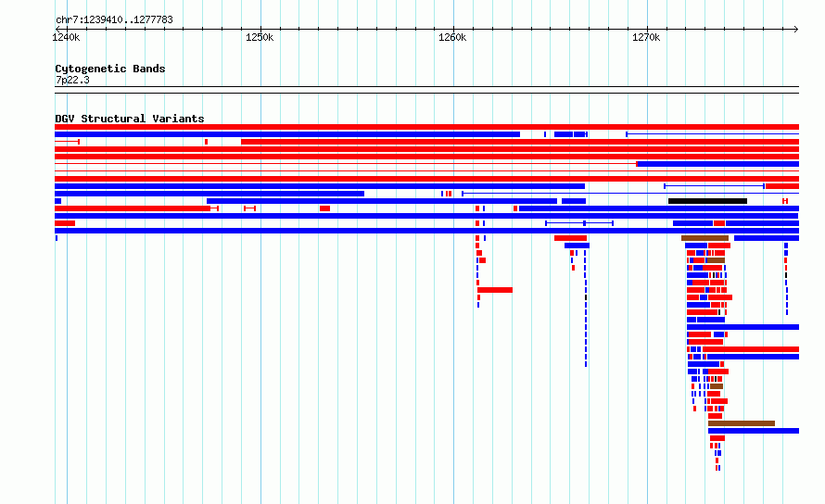825x504 pixels.
Task: Select the short red block at the left edge
Action: [65, 223]
